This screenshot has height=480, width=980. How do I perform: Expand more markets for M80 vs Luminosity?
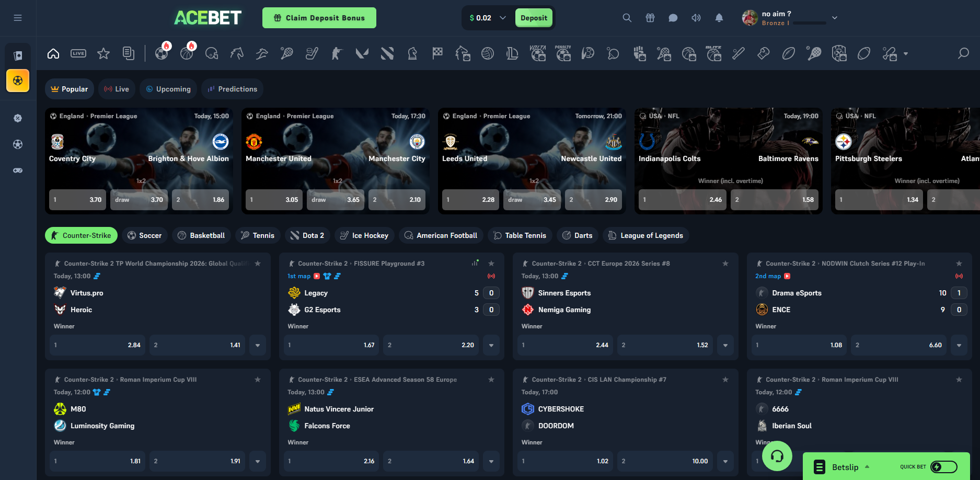(258, 461)
